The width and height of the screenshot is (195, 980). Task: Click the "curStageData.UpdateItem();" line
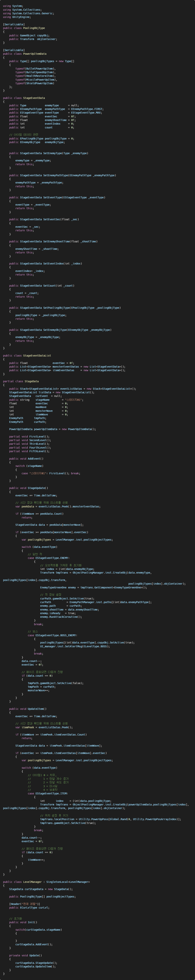tap(35, 967)
